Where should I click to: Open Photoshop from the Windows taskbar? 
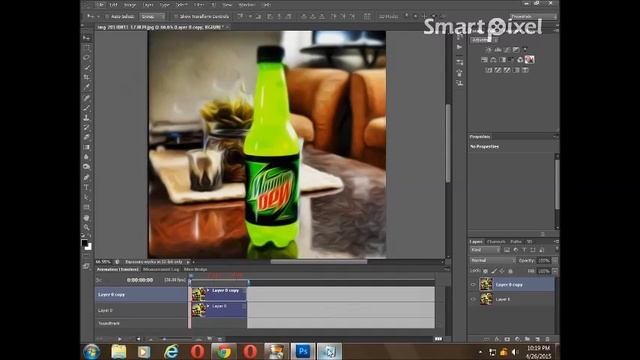point(303,351)
